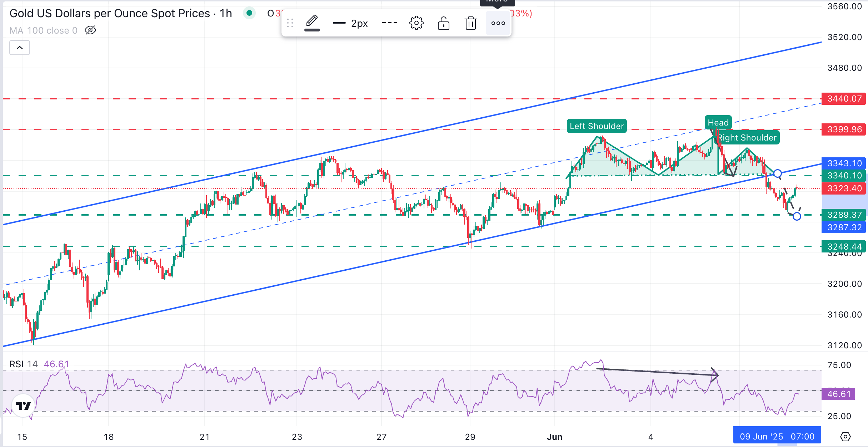Select the Left Shoulder label
868x447 pixels.
tap(597, 126)
